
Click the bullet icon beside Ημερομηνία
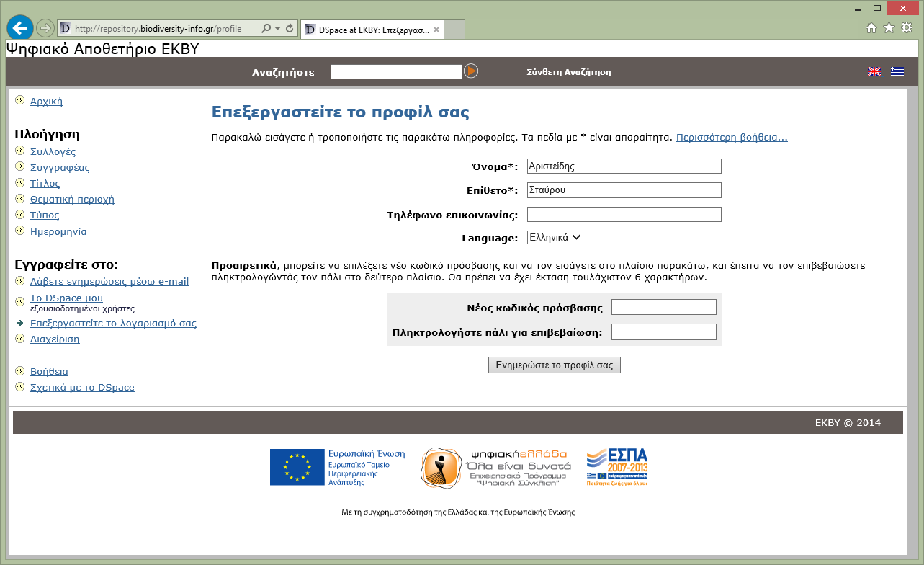19,231
